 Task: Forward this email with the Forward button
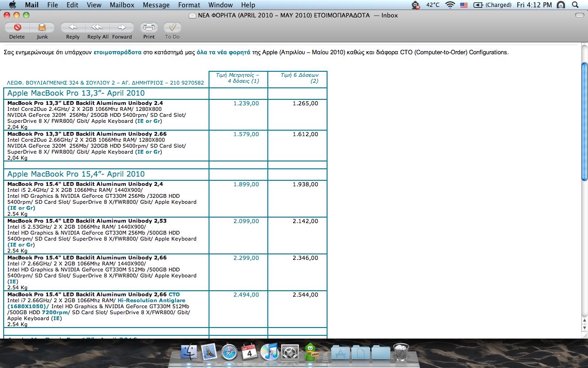[x=122, y=28]
